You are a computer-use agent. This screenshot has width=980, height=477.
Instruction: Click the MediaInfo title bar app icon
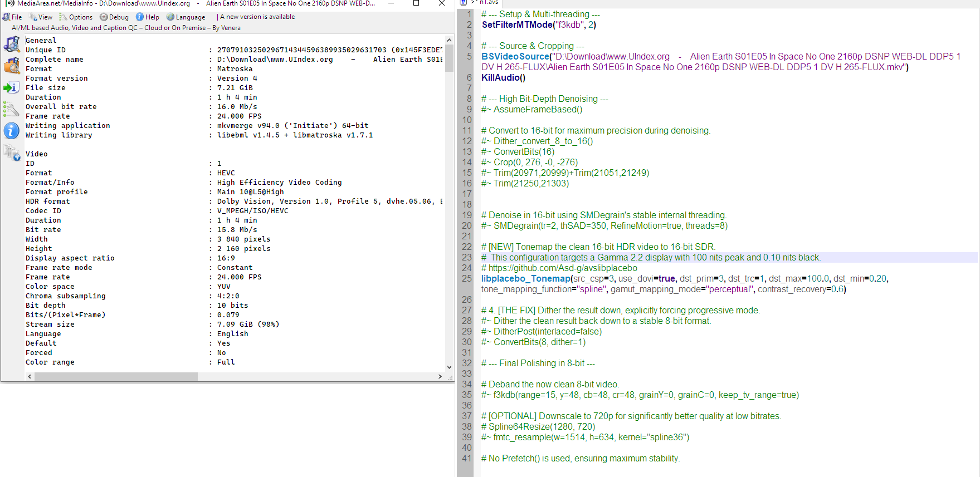pyautogui.click(x=9, y=3)
